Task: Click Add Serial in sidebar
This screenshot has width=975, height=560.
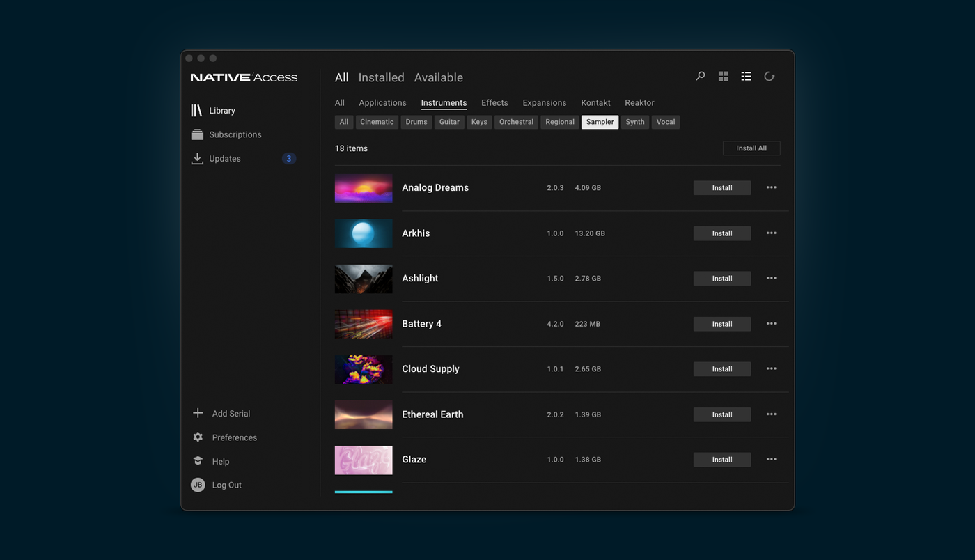Action: point(231,414)
